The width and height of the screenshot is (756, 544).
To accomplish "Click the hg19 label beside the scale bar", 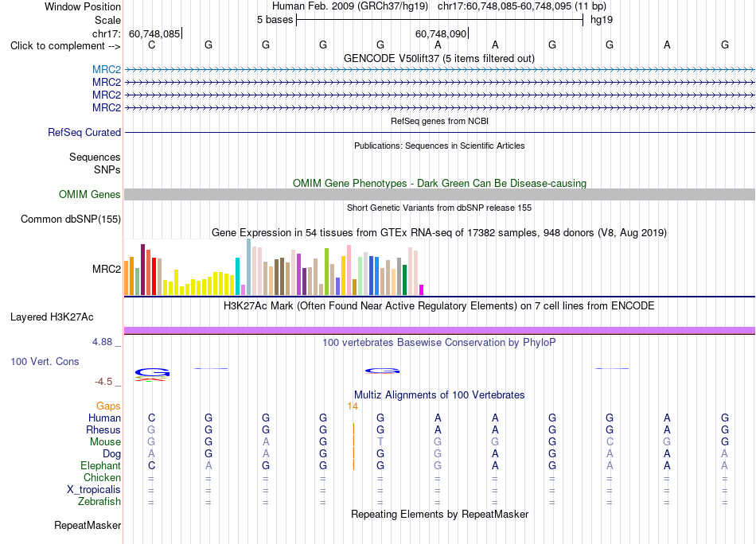I will (x=602, y=20).
